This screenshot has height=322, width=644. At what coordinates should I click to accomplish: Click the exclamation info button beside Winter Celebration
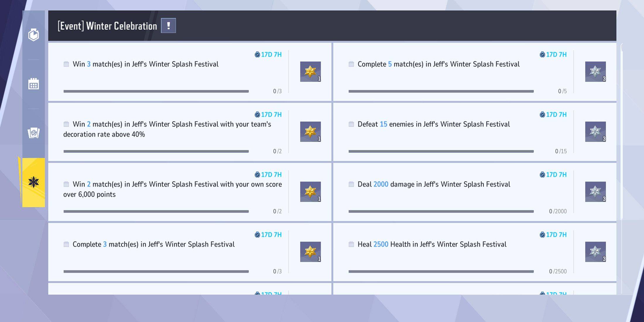tap(168, 26)
